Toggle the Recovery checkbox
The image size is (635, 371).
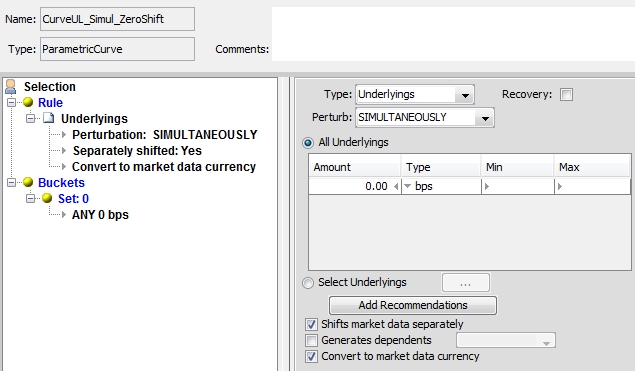click(x=566, y=94)
